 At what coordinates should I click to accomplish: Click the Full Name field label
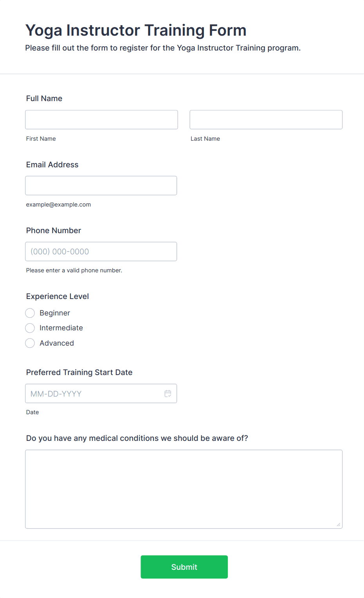(44, 98)
